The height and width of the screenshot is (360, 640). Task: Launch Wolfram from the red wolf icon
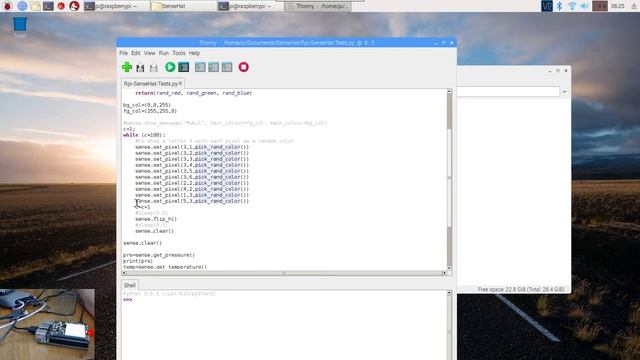click(x=74, y=6)
